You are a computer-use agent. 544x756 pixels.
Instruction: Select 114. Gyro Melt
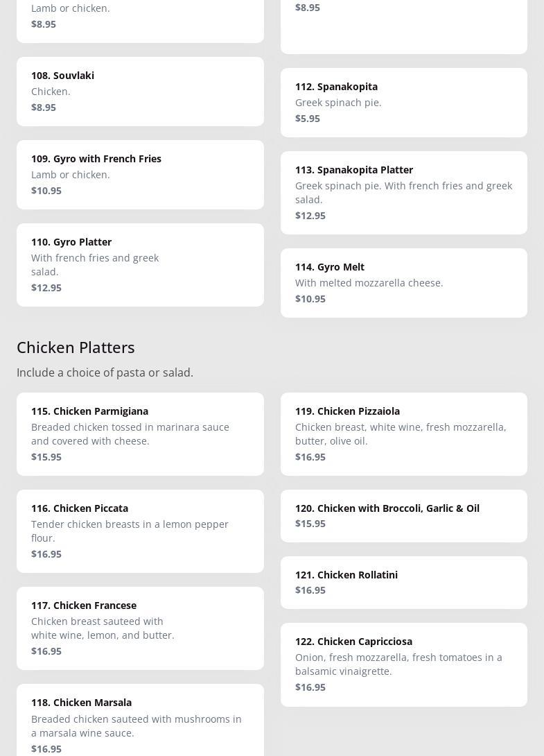pos(403,282)
